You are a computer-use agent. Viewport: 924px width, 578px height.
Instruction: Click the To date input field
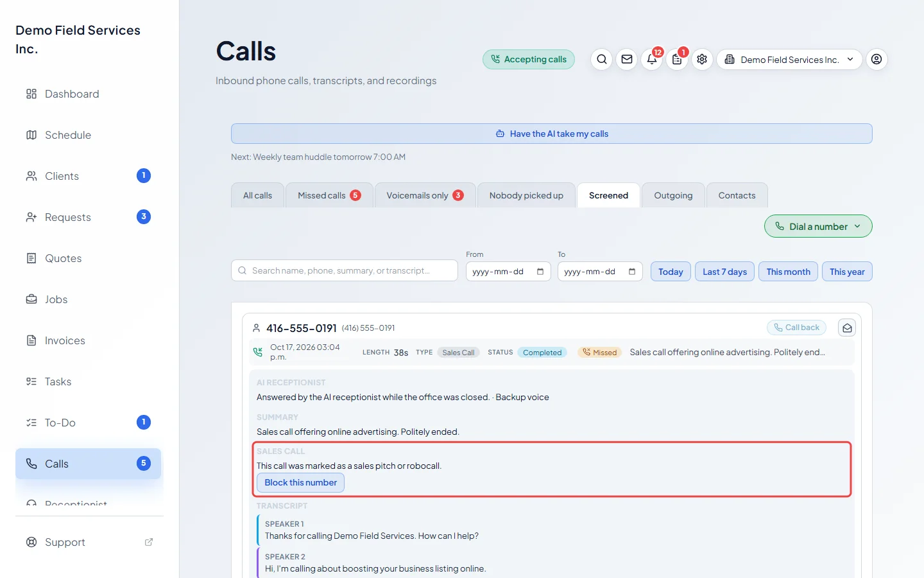tap(600, 272)
